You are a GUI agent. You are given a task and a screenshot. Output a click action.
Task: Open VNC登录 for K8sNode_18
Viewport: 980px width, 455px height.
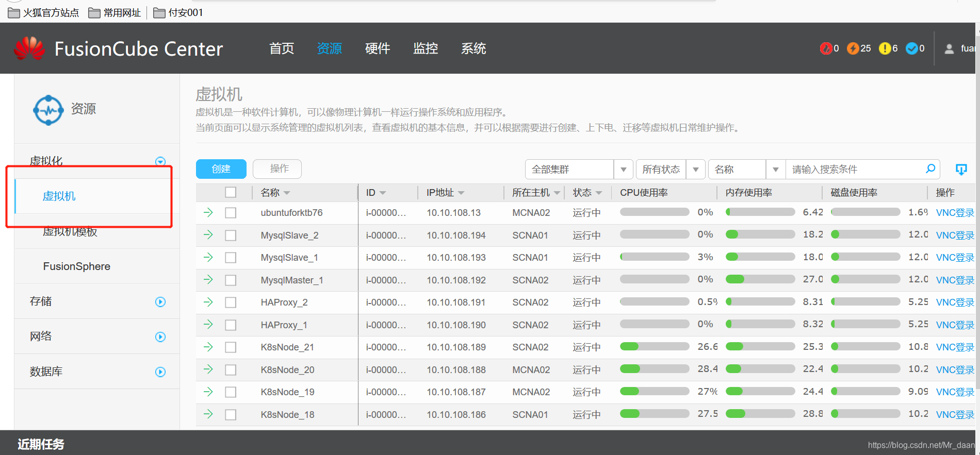(x=955, y=415)
